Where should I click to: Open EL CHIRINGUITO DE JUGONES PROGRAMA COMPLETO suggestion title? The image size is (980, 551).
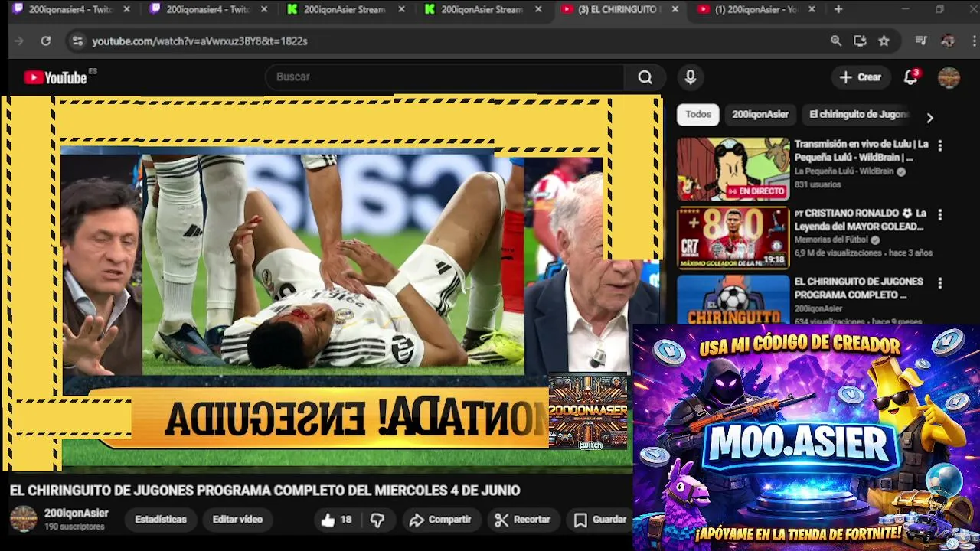(859, 288)
